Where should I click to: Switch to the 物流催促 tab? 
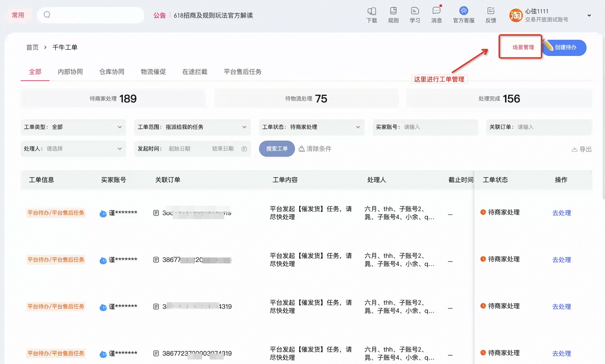point(153,72)
